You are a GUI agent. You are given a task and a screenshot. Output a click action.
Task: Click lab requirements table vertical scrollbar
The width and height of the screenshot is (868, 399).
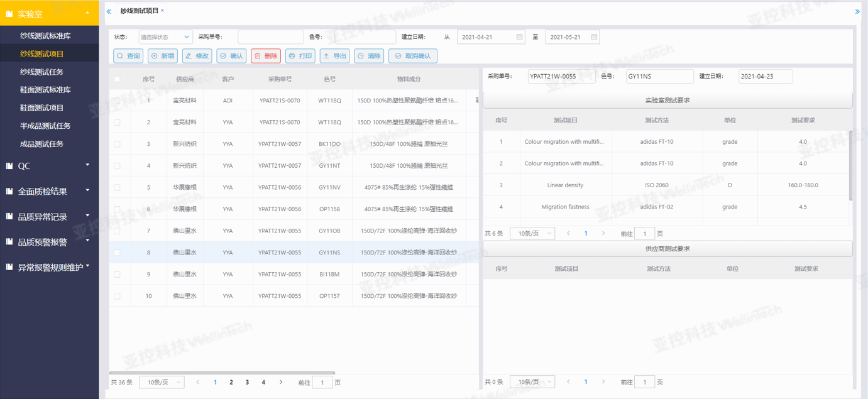(851, 165)
